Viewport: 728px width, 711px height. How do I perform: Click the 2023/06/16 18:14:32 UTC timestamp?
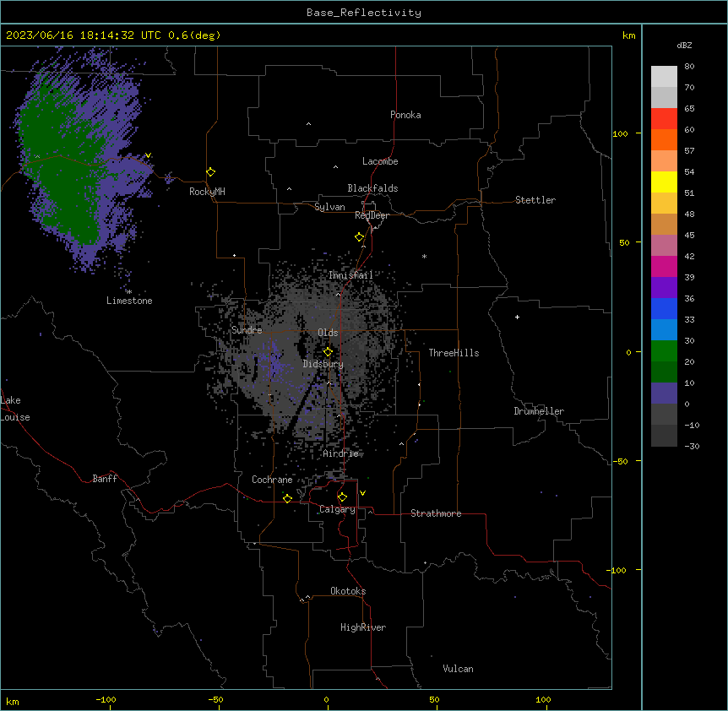tap(84, 35)
